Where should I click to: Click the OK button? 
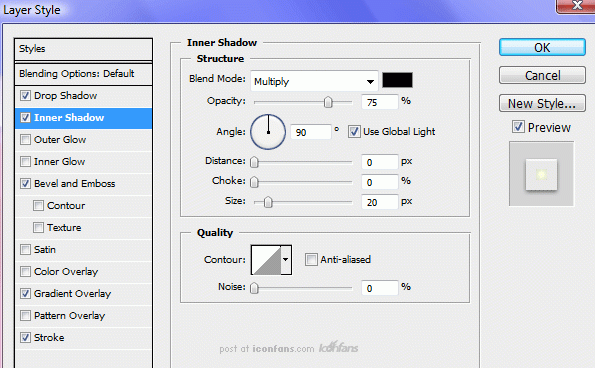542,47
